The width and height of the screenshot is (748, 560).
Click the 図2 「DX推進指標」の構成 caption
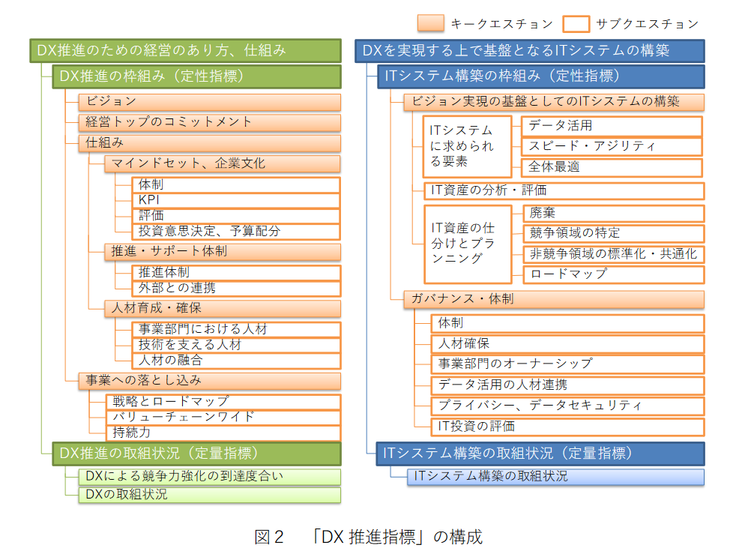369,537
